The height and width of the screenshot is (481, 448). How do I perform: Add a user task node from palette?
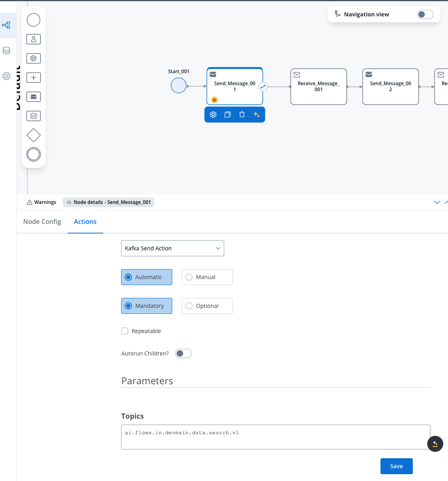pos(34,39)
